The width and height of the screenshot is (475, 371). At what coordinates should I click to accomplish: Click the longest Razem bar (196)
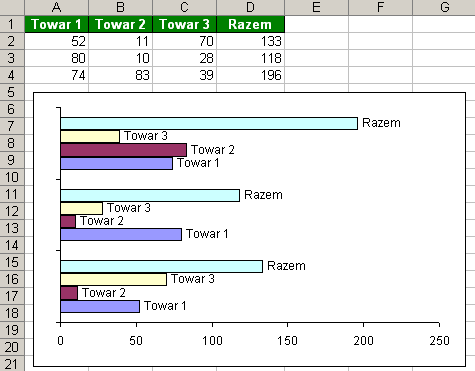[209, 123]
